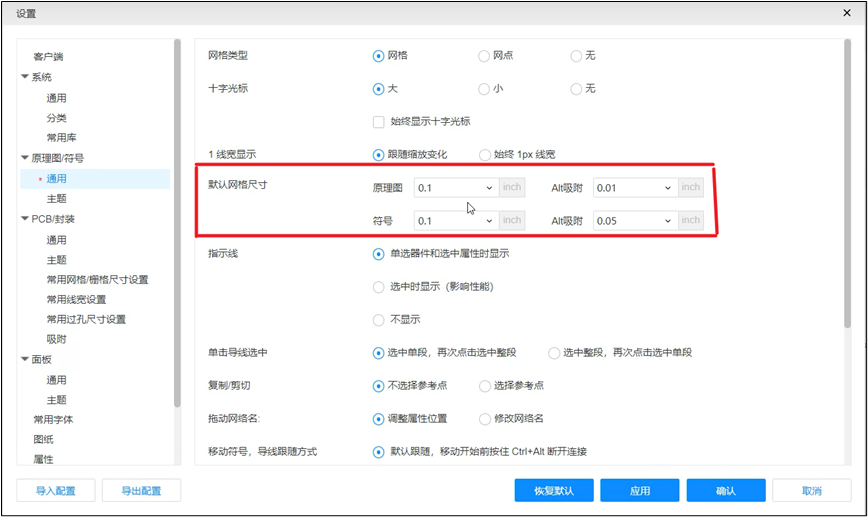Image resolution: width=868 pixels, height=517 pixels.
Task: Open the 原理图 grid size dropdown
Action: pos(456,188)
